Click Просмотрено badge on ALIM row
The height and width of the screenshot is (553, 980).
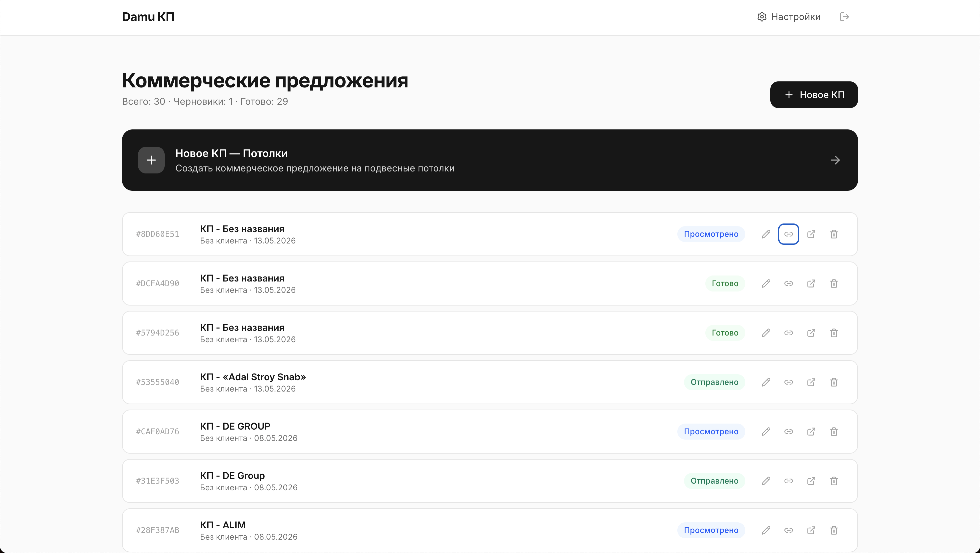pos(711,530)
